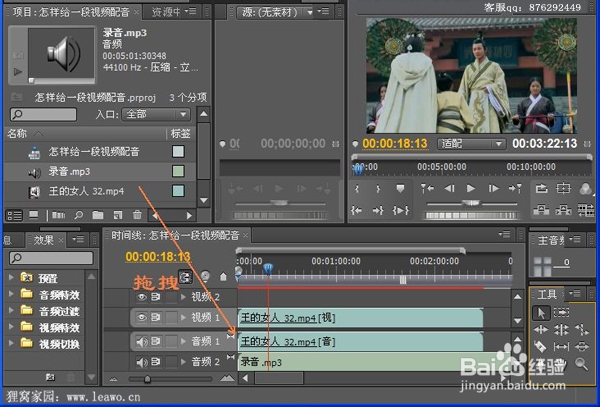Screen dimensions: 600x407
Task: Select the Selection arrow tool
Action: click(541, 313)
